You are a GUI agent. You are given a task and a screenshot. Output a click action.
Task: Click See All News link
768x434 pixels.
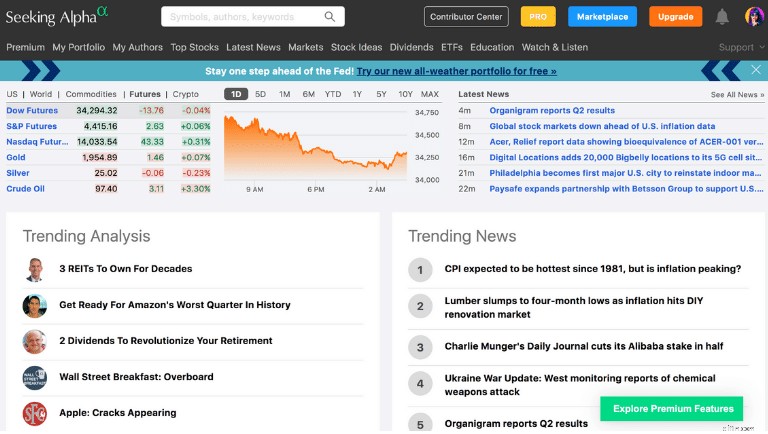737,95
